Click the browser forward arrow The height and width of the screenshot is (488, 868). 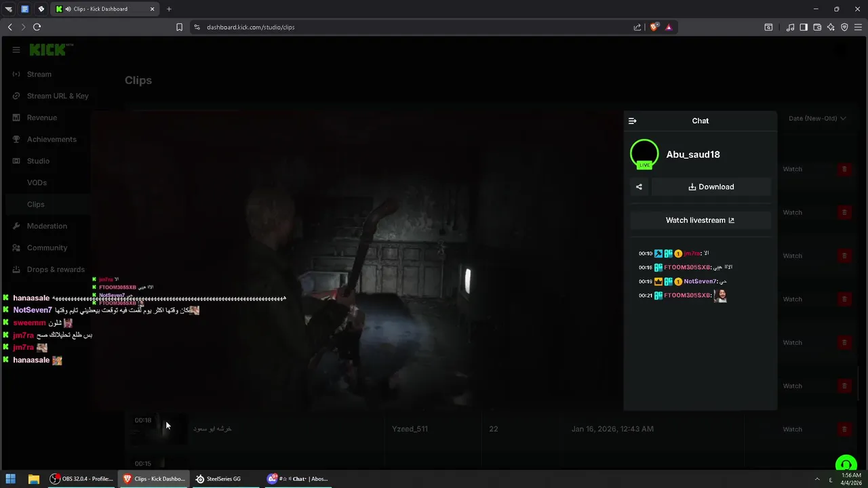pos(23,27)
